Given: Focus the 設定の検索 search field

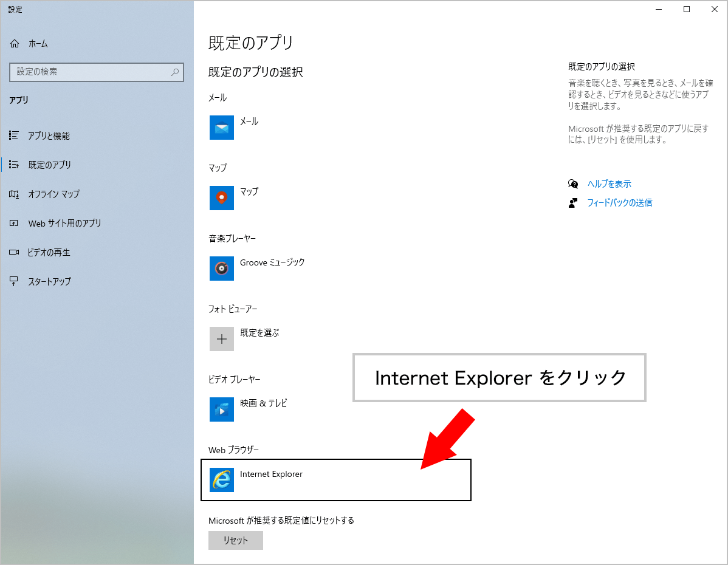Looking at the screenshot, I should pos(97,72).
